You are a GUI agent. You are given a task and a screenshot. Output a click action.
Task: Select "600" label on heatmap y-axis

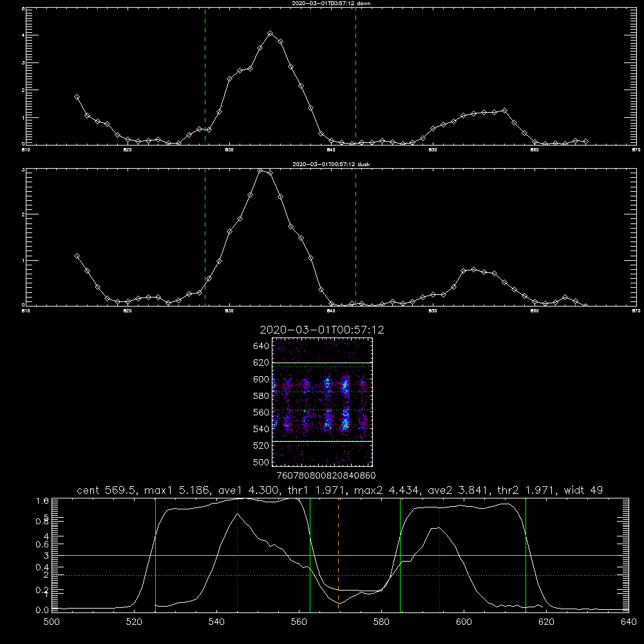pyautogui.click(x=261, y=379)
